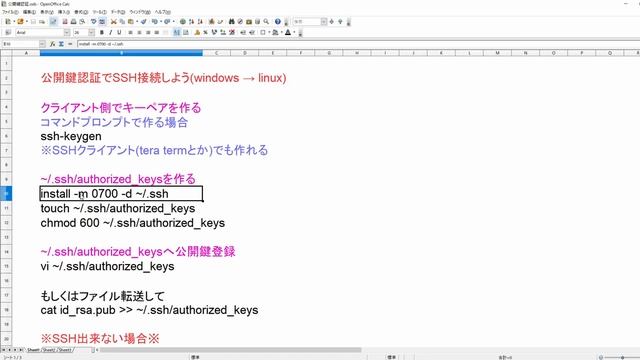640x360 pixels.
Task: Switch to the Sheet3 tab
Action: click(x=65, y=350)
